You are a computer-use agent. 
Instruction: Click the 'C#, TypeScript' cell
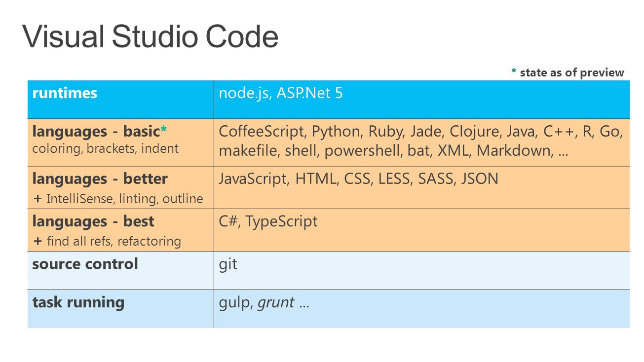click(268, 221)
